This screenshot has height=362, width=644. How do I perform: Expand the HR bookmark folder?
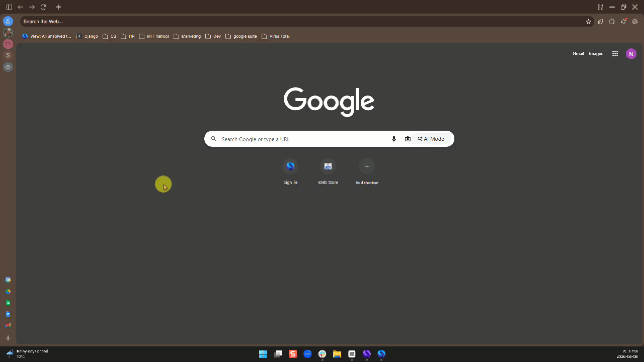(x=128, y=36)
